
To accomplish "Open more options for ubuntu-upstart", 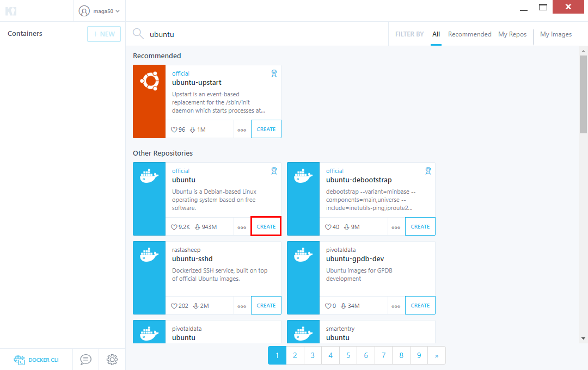I will [x=242, y=129].
